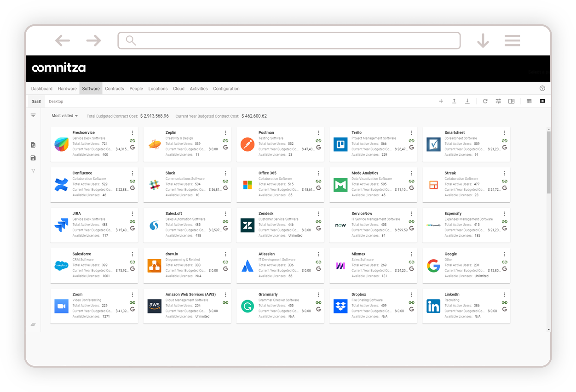Open the draw.io card title
This screenshot has height=392, width=576.
tap(172, 254)
